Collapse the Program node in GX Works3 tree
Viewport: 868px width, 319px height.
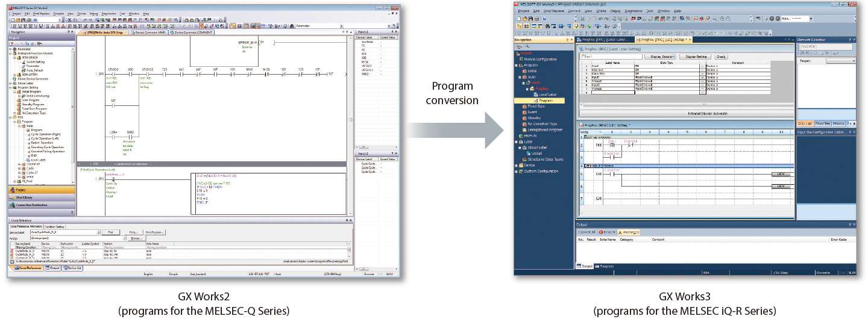516,65
